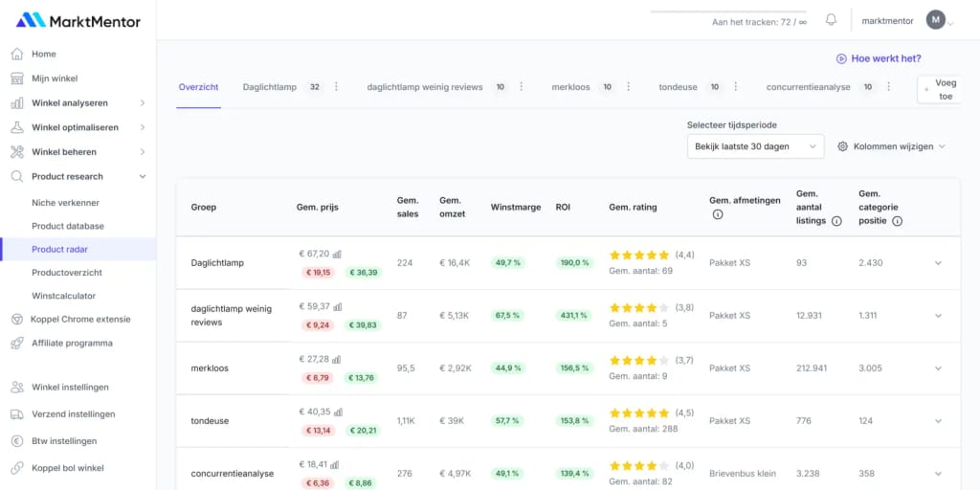Click info icon next to Gem. aantal listings
980x490 pixels.
(836, 221)
